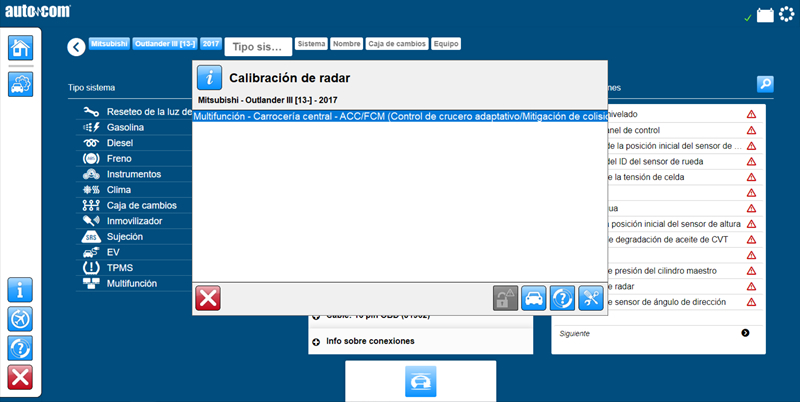Click the screwdriver and wrench tools button
This screenshot has height=402, width=800.
coord(591,298)
